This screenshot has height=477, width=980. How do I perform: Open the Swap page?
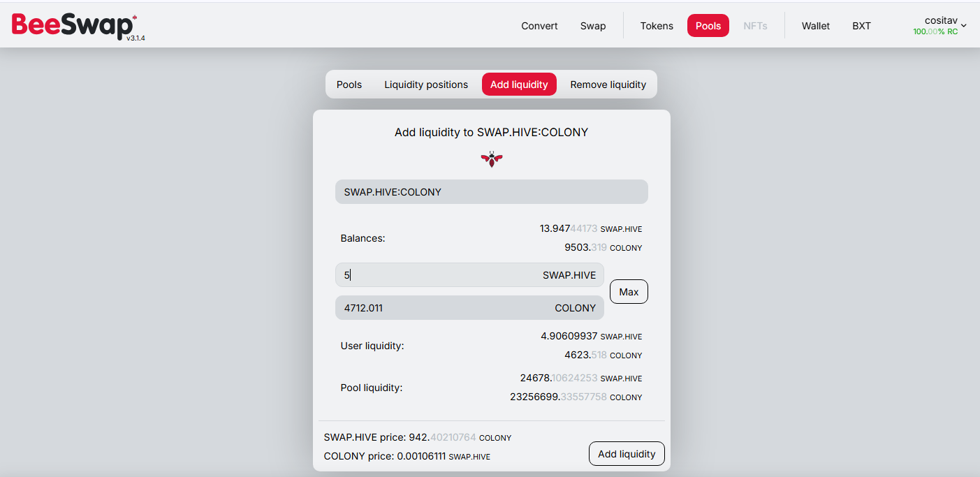point(593,26)
